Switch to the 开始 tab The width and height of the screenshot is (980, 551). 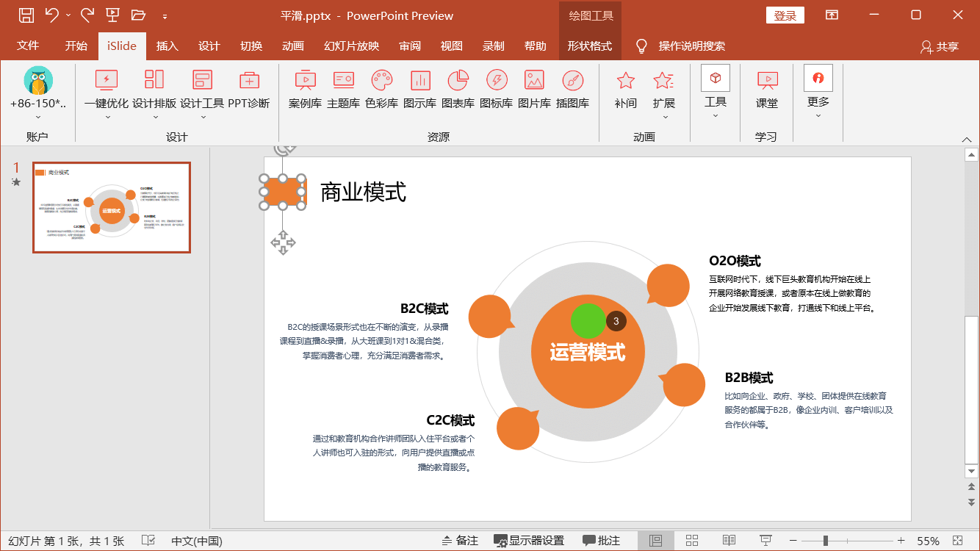coord(76,46)
